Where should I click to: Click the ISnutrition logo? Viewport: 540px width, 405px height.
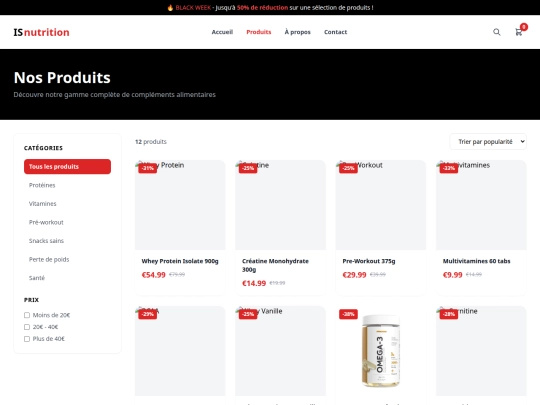(x=41, y=32)
